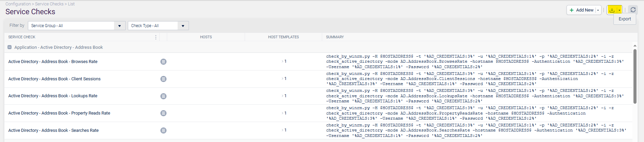Open context menu icon for Searches Rate
The height and width of the screenshot is (142, 644).
163,130
